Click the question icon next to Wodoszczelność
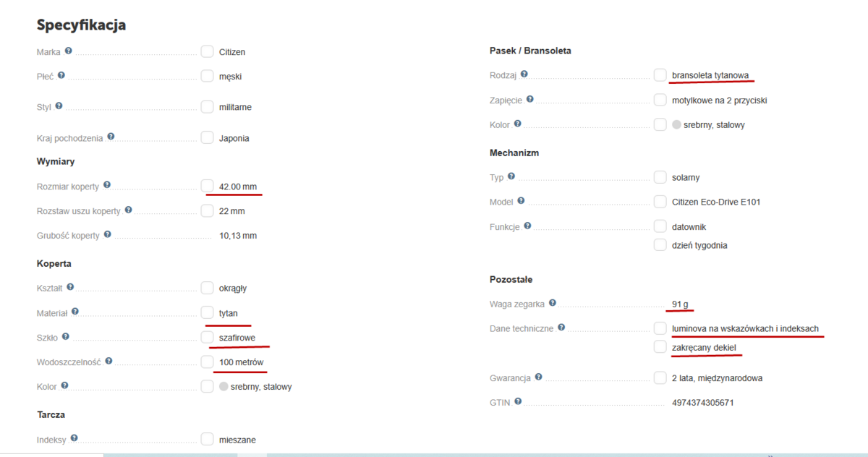This screenshot has height=457, width=868. [x=108, y=360]
